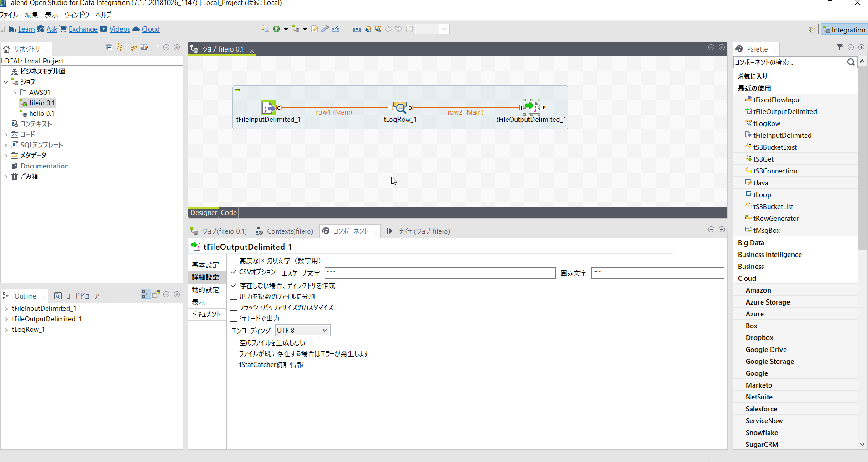Select tLogRow_1 component on canvas
This screenshot has height=462, width=868.
[x=400, y=108]
